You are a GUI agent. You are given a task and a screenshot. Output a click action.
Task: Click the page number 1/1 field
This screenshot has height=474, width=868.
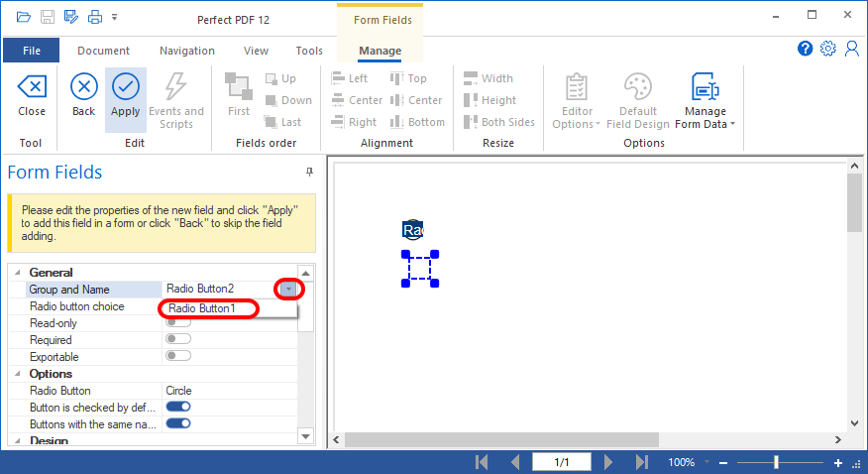pyautogui.click(x=562, y=462)
